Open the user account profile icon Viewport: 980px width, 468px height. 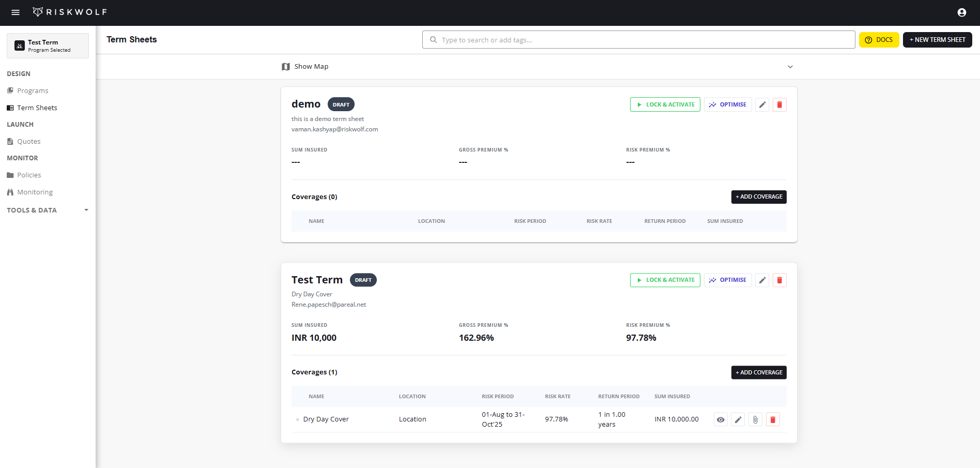[961, 12]
